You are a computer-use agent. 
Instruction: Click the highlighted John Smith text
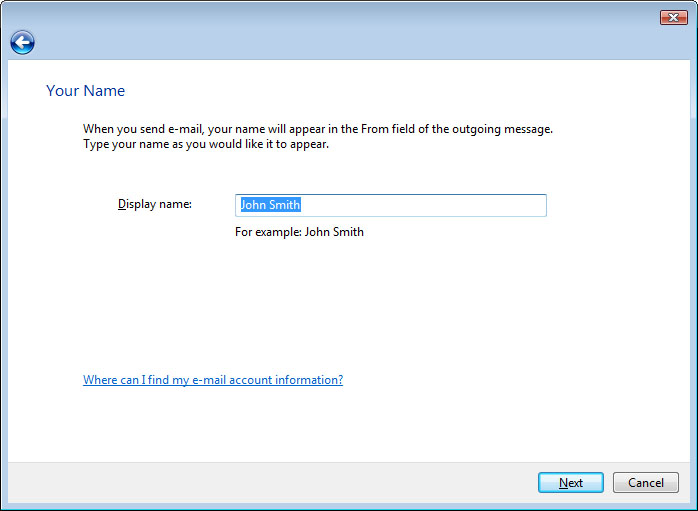(x=270, y=205)
